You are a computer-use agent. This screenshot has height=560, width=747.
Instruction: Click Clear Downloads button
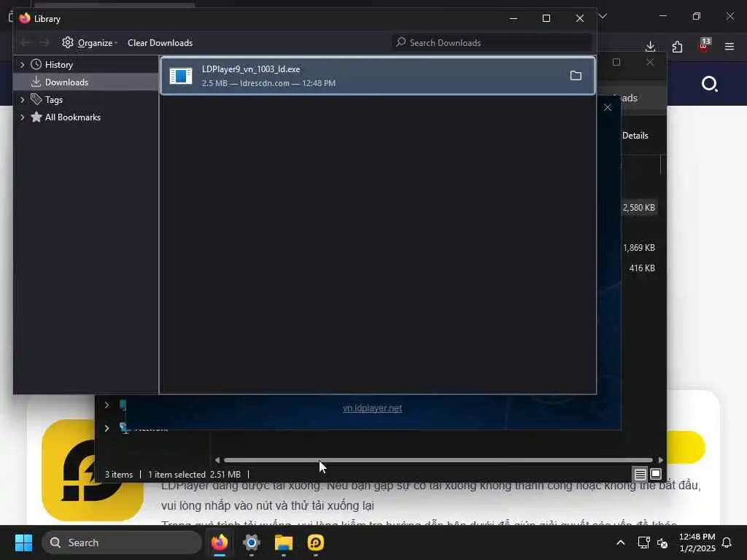(x=160, y=43)
